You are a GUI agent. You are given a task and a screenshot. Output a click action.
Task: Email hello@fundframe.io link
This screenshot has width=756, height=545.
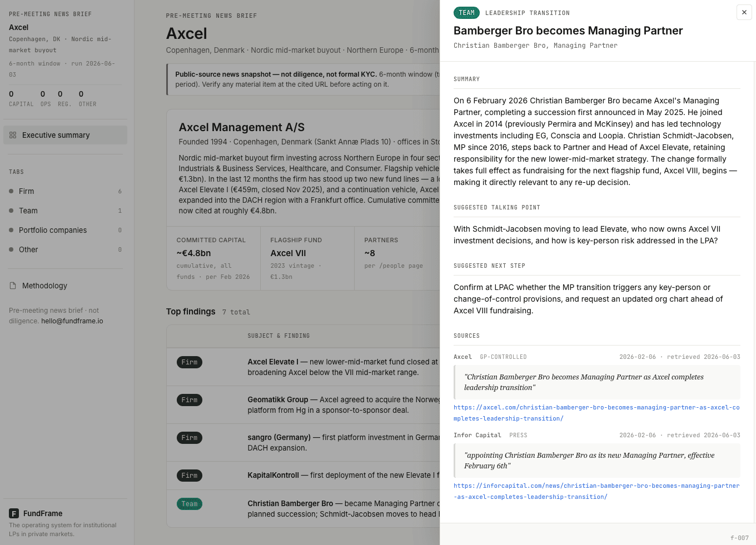pyautogui.click(x=72, y=321)
